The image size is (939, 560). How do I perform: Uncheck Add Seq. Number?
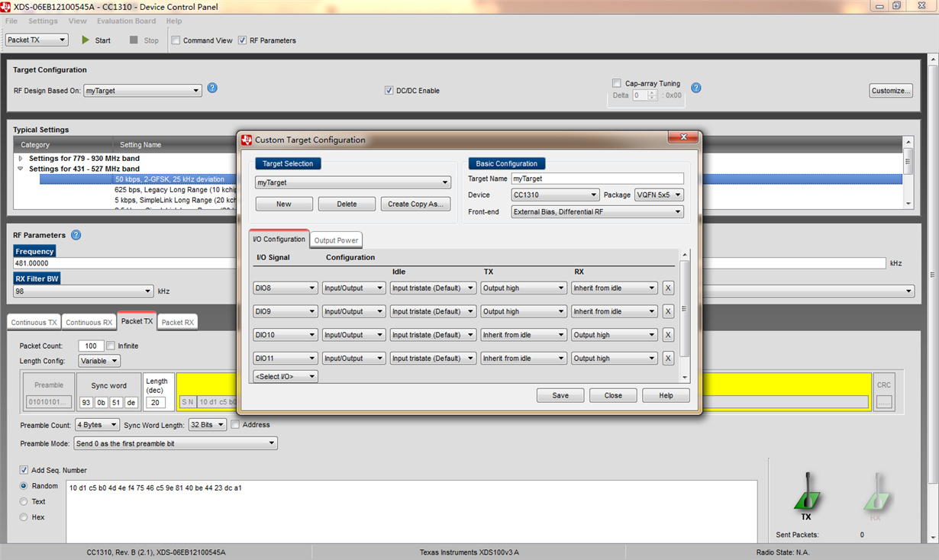(x=24, y=471)
